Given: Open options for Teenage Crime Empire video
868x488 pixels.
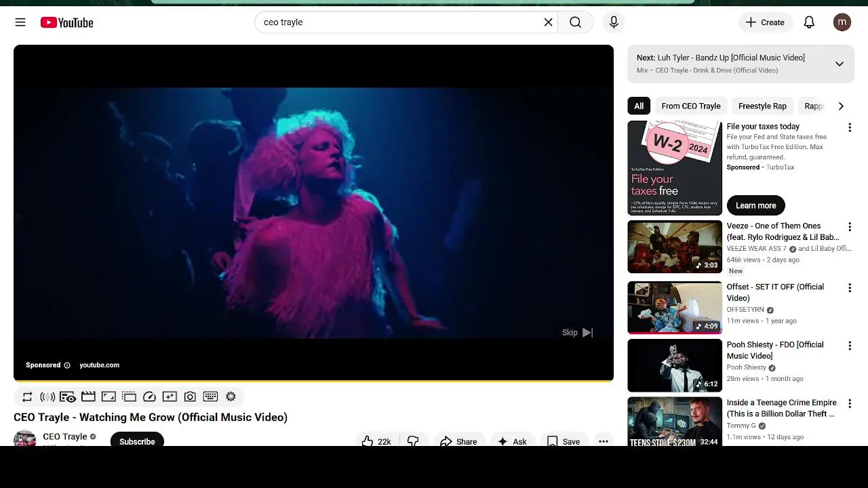Looking at the screenshot, I should tap(849, 404).
